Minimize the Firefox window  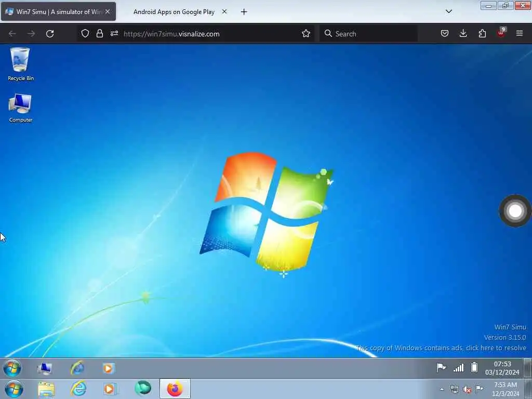[x=488, y=6]
